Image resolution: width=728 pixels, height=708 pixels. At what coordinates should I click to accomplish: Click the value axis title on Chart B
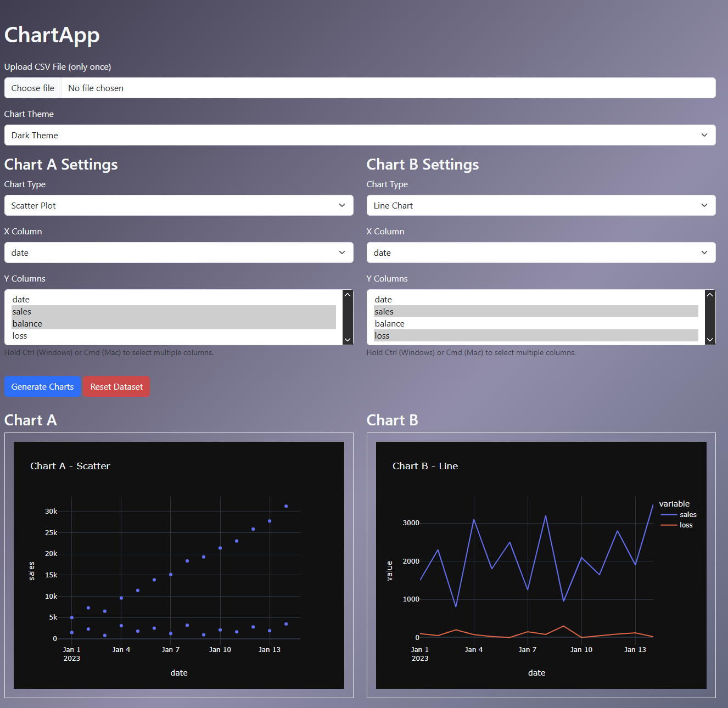coord(389,571)
